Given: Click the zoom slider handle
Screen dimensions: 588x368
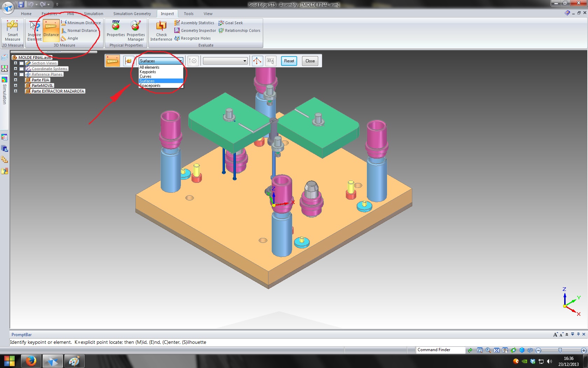Looking at the screenshot, I should [x=560, y=350].
